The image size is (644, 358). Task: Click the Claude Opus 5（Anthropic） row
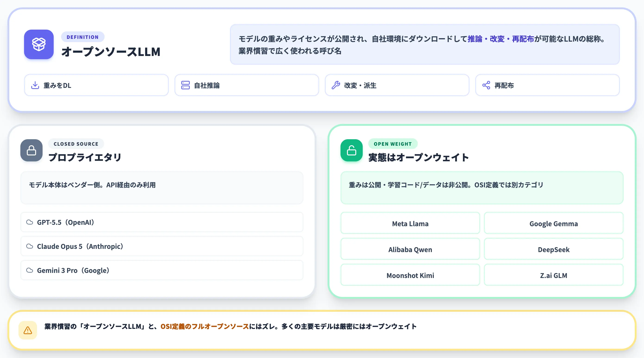pos(162,246)
